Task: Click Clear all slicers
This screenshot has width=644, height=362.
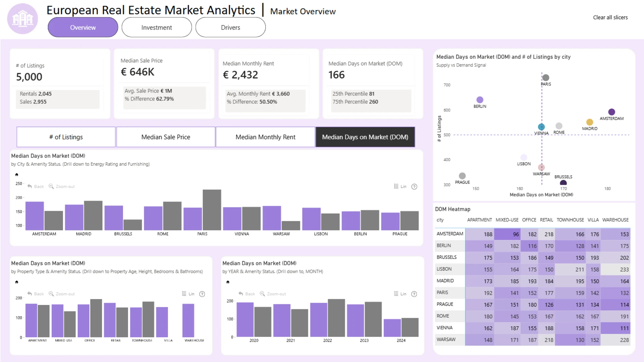Action: [610, 17]
